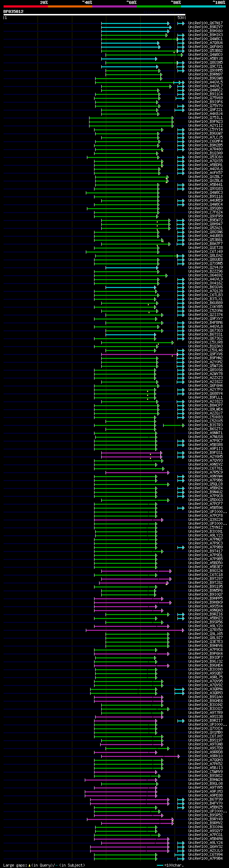
Task: Click UniRef100_A7R5C9 label
Action: point(205,473)
